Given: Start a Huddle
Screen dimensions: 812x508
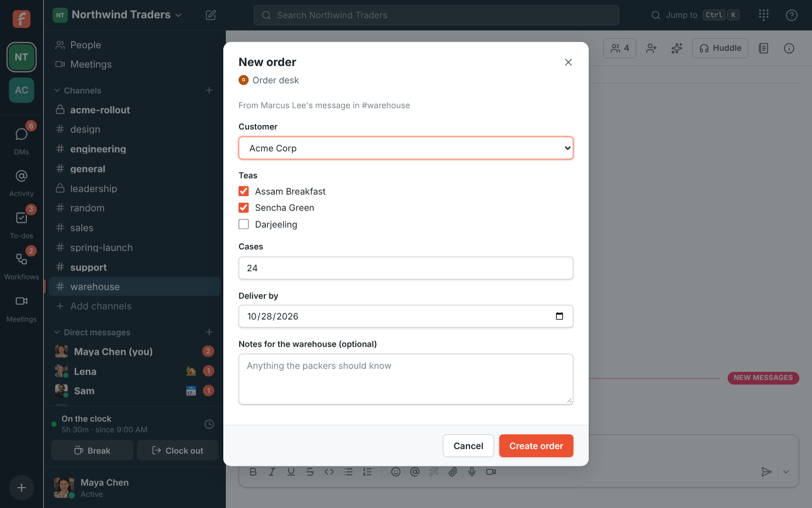Looking at the screenshot, I should coord(720,48).
